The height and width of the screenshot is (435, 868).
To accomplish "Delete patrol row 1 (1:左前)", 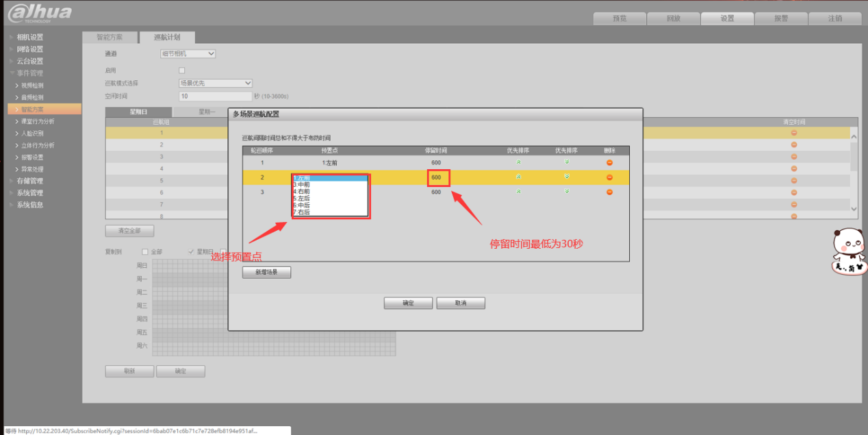I will pos(609,162).
